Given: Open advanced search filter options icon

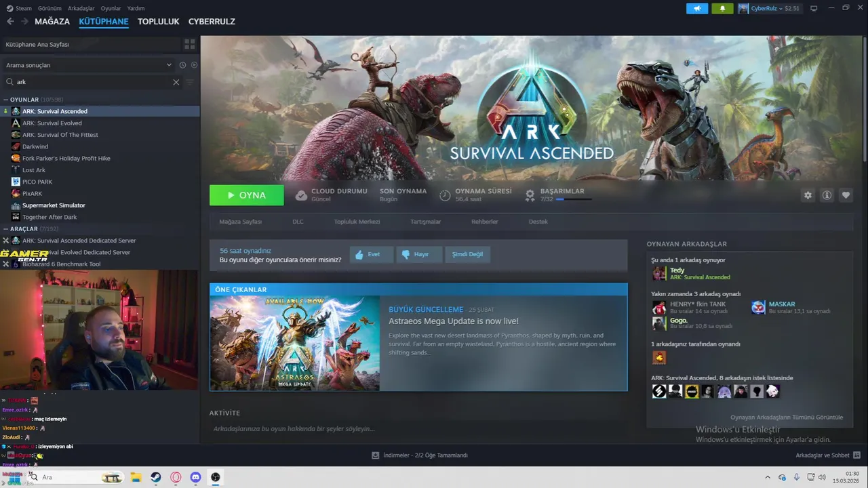Looking at the screenshot, I should pyautogui.click(x=190, y=82).
